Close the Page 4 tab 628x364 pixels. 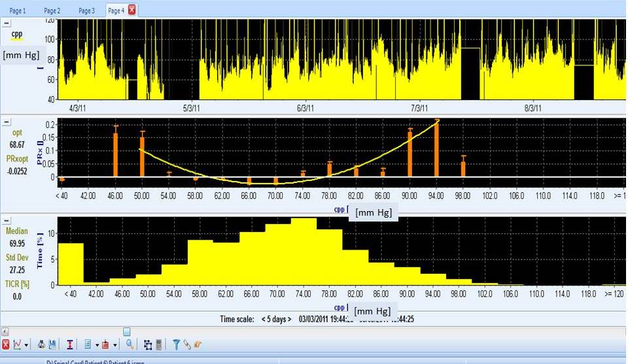click(132, 10)
